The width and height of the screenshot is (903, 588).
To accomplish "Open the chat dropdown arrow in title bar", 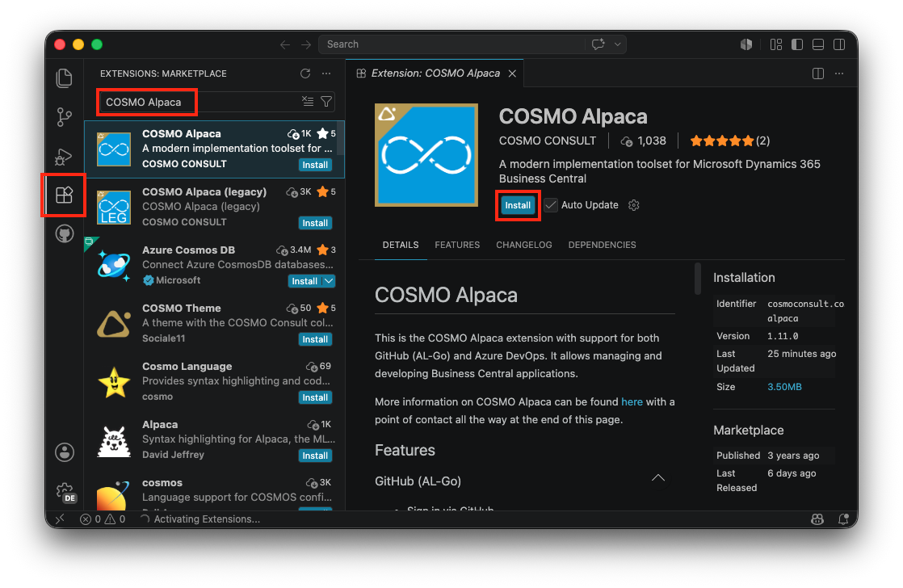I will pyautogui.click(x=617, y=44).
